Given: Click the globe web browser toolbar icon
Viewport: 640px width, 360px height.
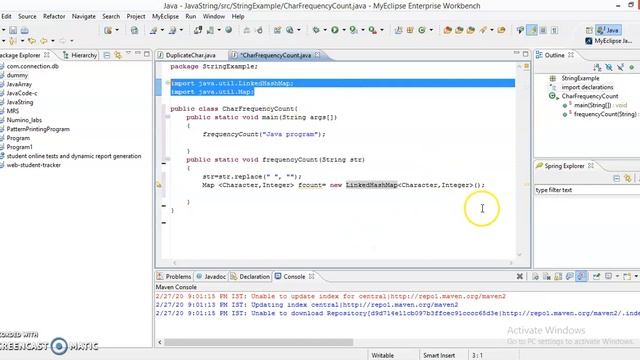Looking at the screenshot, I should click(x=229, y=30).
